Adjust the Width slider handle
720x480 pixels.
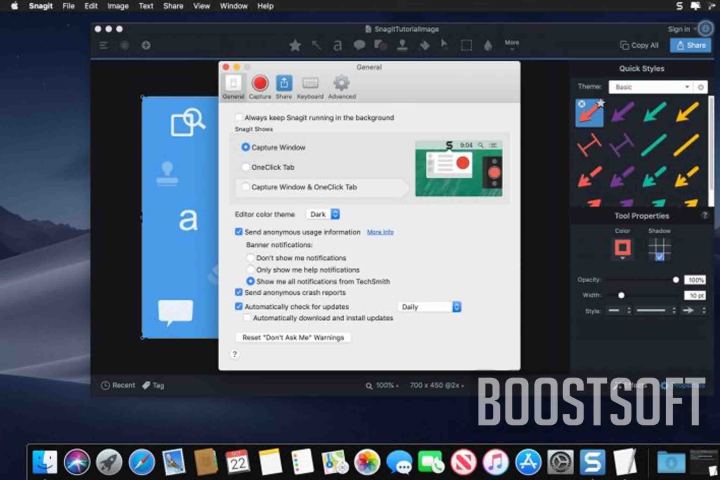tap(621, 295)
